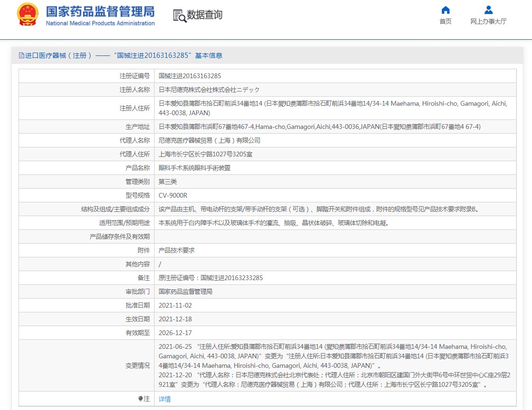Click 上海市长宁区长宁路1027号3205室 value
The width and height of the screenshot is (532, 410).
click(205, 155)
